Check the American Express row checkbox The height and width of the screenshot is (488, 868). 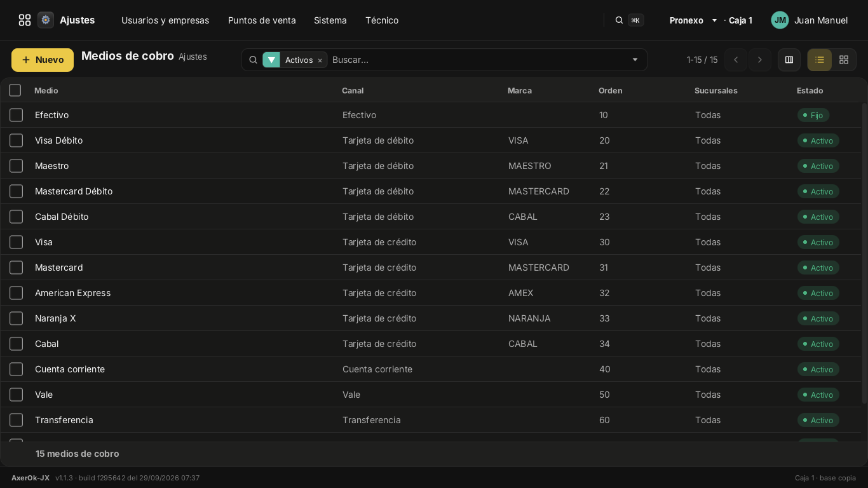point(17,293)
